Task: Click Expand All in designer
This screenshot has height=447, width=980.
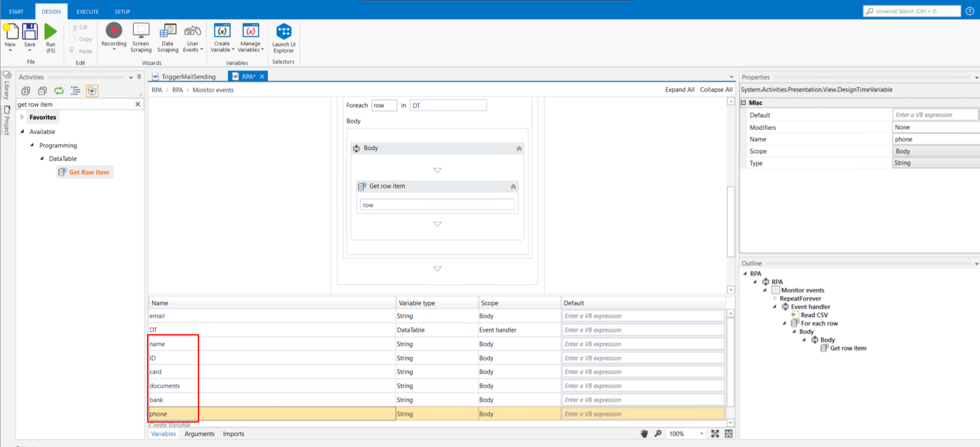Action: click(x=679, y=89)
